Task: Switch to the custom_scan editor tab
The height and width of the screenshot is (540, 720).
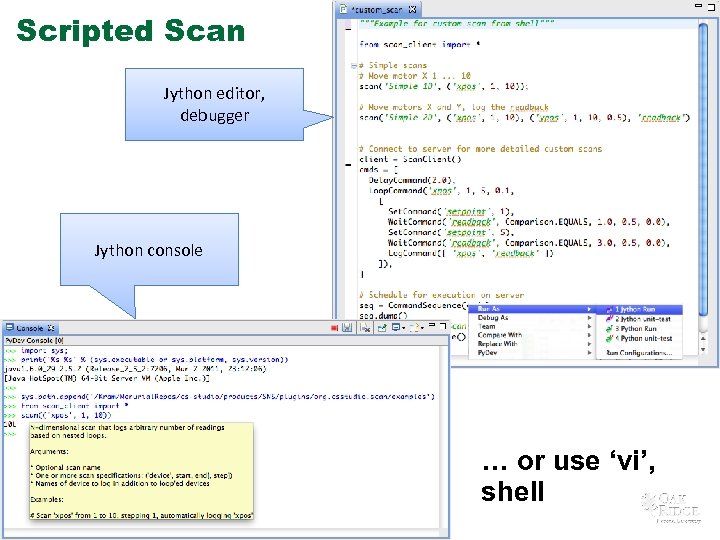Action: [377, 9]
